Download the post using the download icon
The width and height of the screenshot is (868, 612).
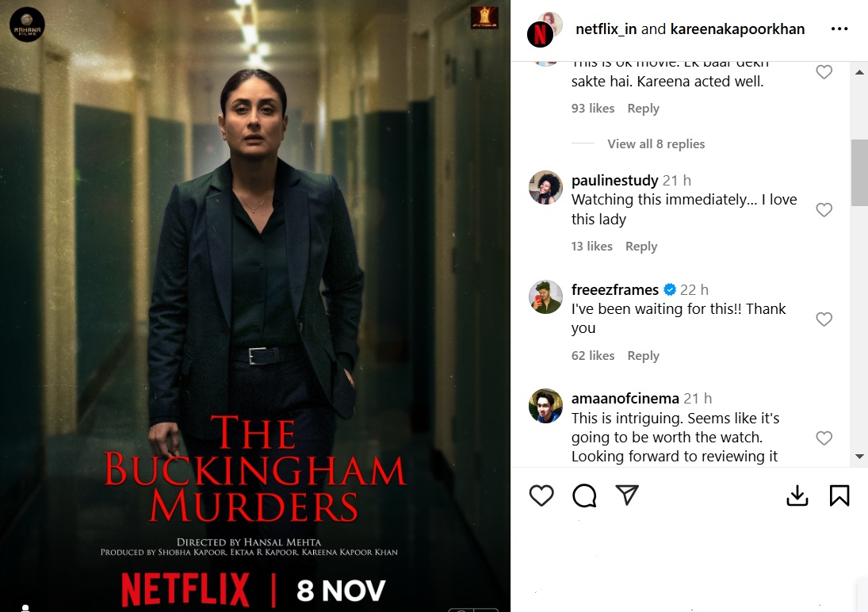pyautogui.click(x=797, y=495)
